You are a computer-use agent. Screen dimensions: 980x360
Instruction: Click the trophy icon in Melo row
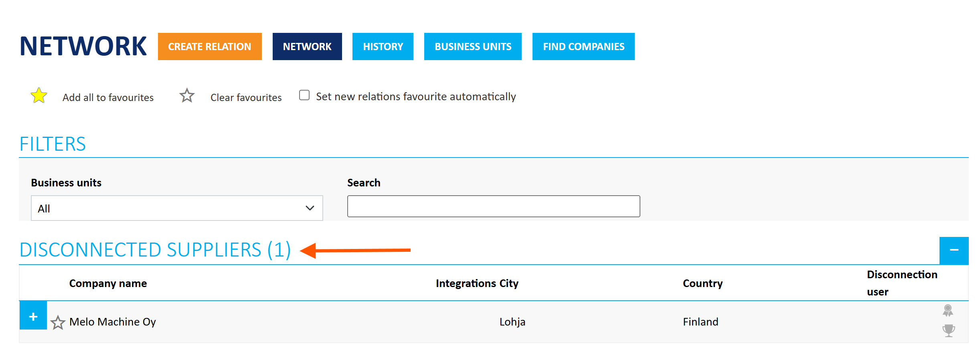[x=949, y=331]
